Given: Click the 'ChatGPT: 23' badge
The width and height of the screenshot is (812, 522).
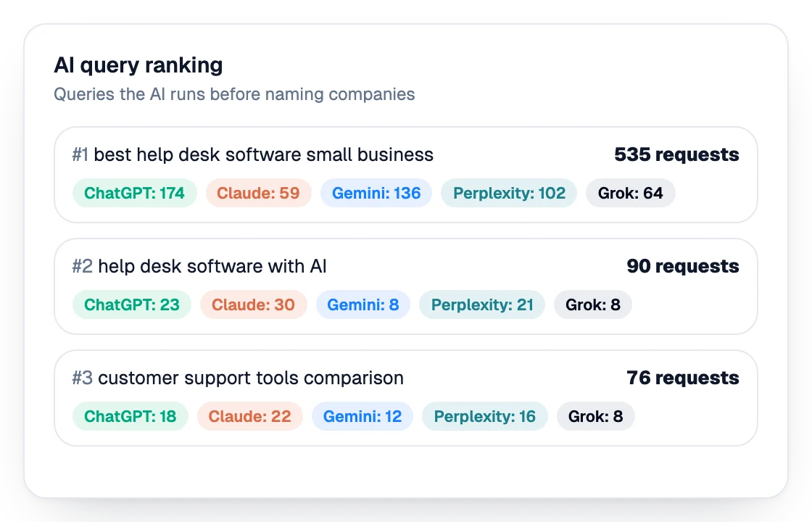Looking at the screenshot, I should pyautogui.click(x=132, y=304).
